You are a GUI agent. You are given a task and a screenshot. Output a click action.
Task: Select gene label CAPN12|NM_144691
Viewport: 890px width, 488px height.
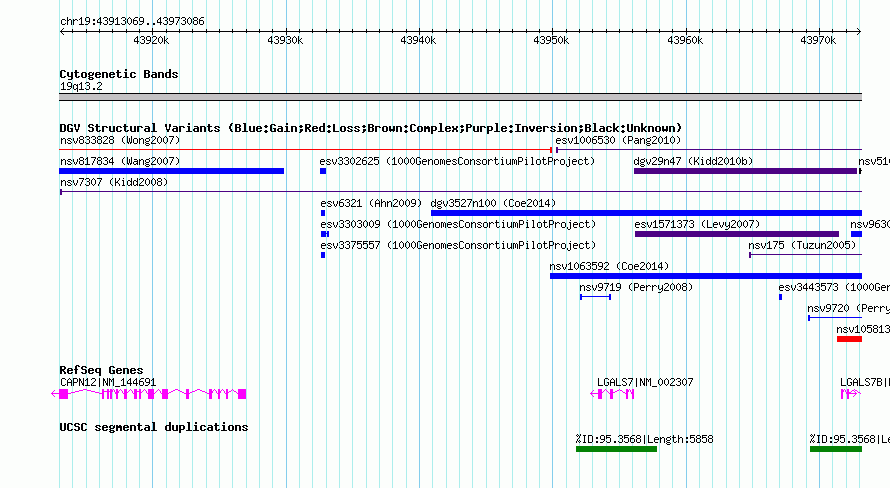point(108,382)
